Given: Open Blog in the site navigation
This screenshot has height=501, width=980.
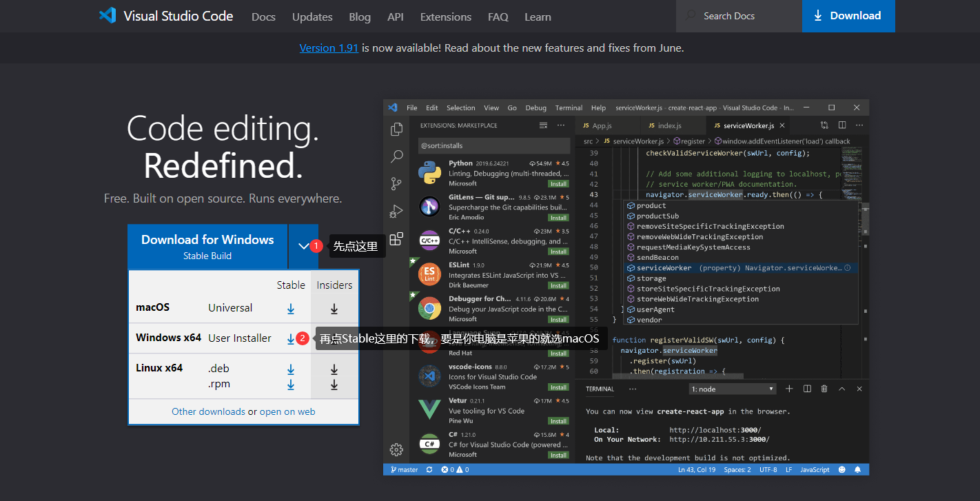Looking at the screenshot, I should pyautogui.click(x=360, y=17).
